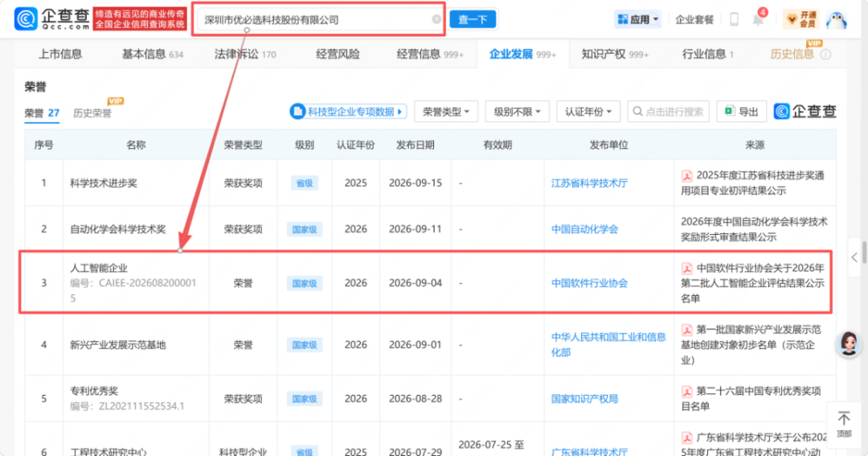868x456 pixels.
Task: Click the 发布日期 column header
Action: pyautogui.click(x=416, y=146)
